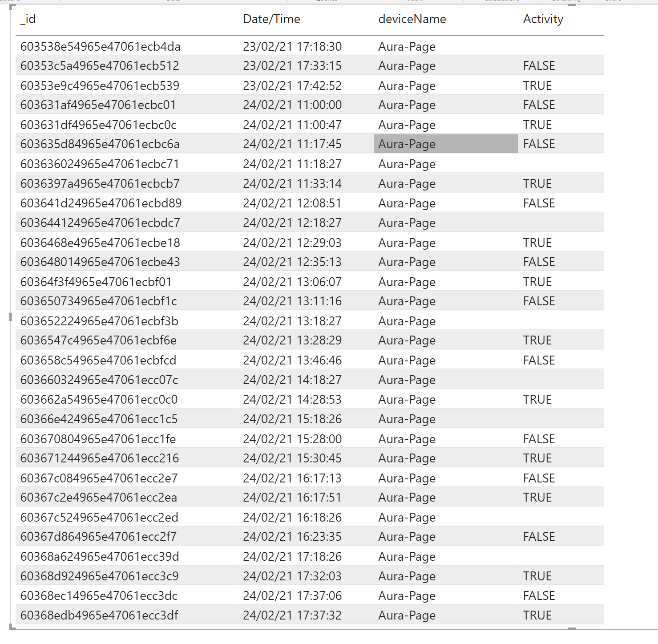Select timestamp 24/02/21 11:00:47
The height and width of the screenshot is (644, 658).
(292, 125)
